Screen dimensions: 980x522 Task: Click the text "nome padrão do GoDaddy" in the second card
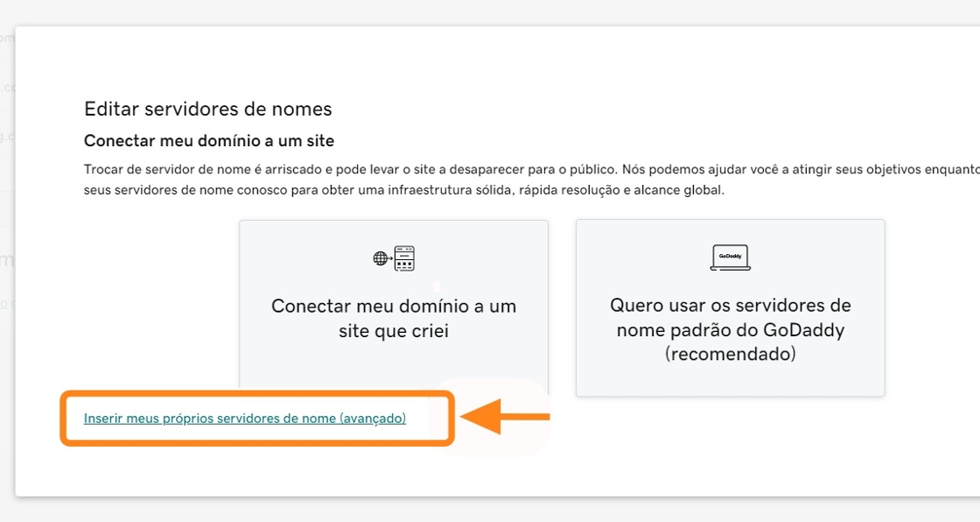tap(730, 330)
